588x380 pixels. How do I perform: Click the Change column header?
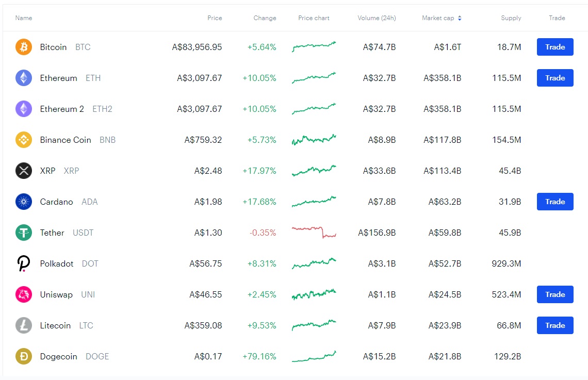[x=265, y=18]
